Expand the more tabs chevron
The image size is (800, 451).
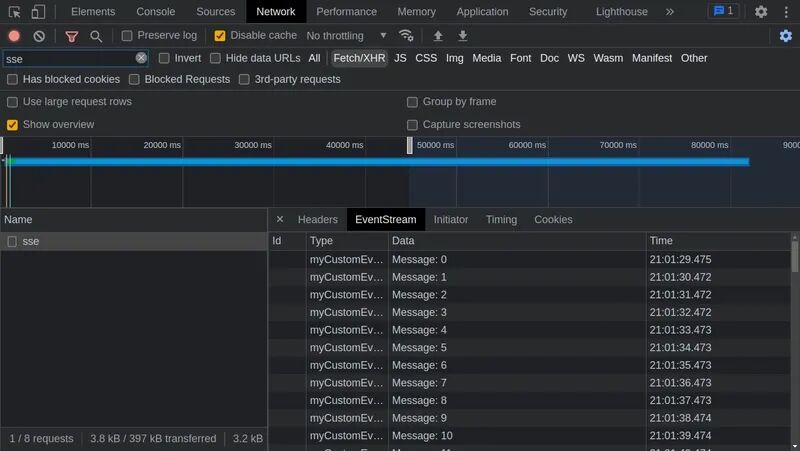pyautogui.click(x=669, y=12)
